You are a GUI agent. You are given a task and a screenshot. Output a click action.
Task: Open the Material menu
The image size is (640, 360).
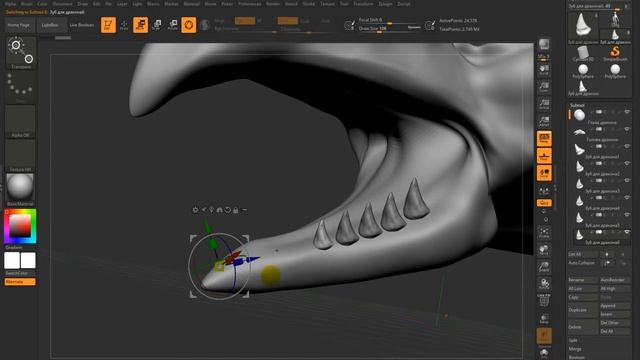click(x=191, y=4)
